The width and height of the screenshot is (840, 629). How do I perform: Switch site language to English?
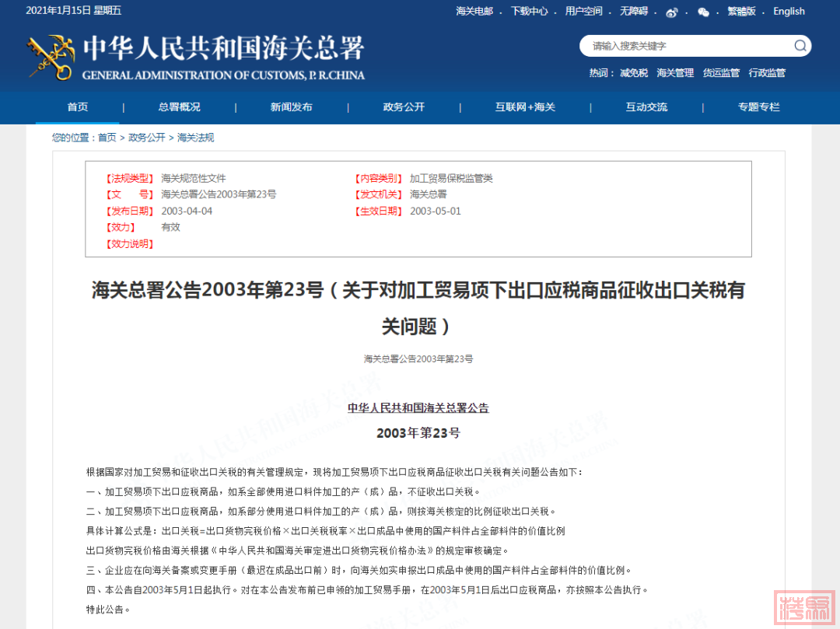pyautogui.click(x=789, y=11)
